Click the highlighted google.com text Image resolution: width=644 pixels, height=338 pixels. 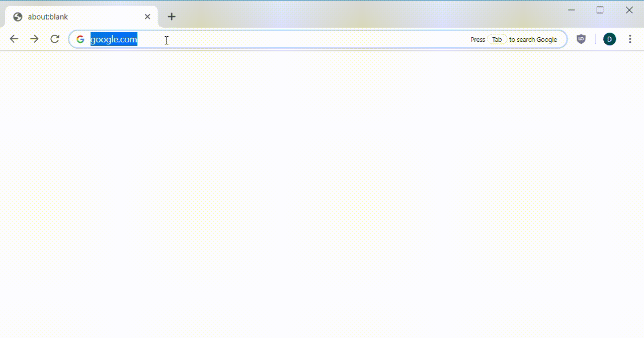[x=114, y=40]
